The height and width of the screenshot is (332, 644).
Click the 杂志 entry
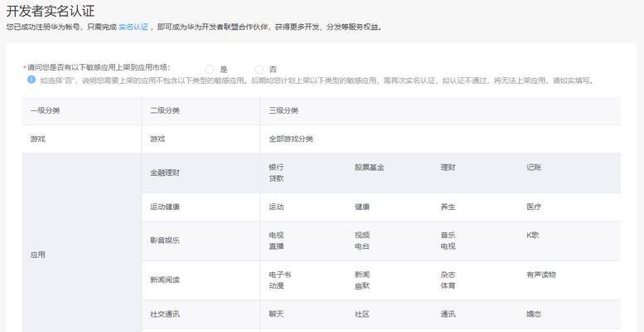coord(448,275)
